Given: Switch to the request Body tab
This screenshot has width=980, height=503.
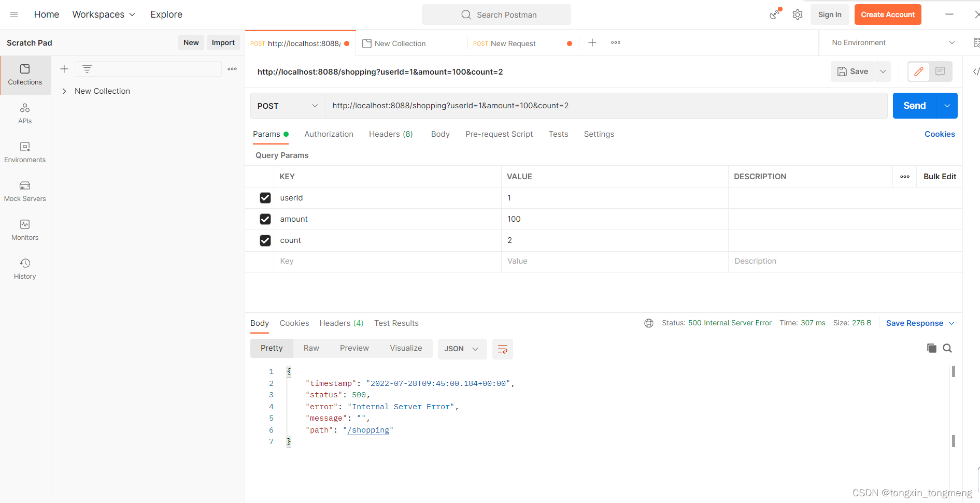Looking at the screenshot, I should click(441, 134).
